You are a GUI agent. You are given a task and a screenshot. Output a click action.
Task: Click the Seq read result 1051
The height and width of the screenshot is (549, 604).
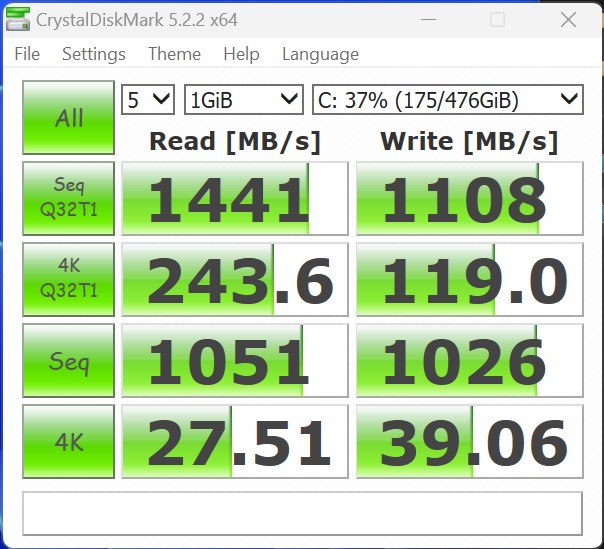[x=235, y=361]
